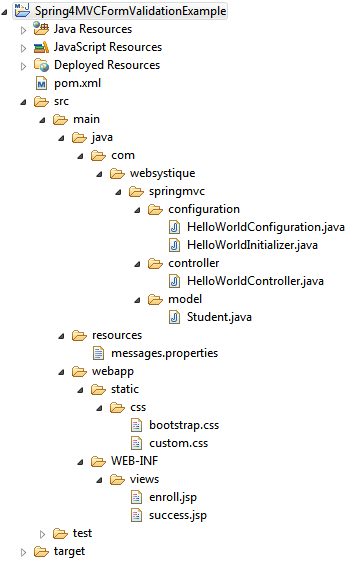Collapse the springmvc folder arrow

click(x=118, y=192)
